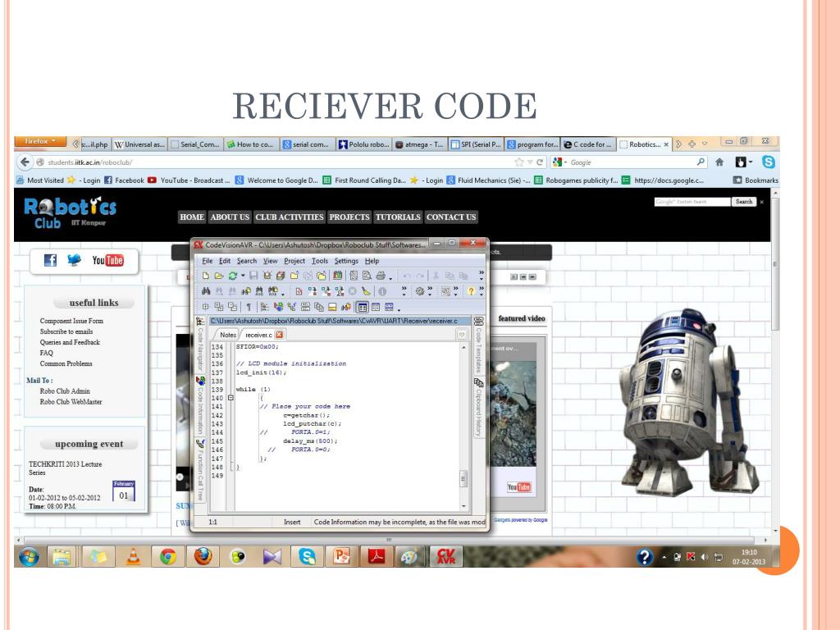Click the HOME link on Robotics Club site
Image resolution: width=840 pixels, height=630 pixels.
tap(192, 217)
